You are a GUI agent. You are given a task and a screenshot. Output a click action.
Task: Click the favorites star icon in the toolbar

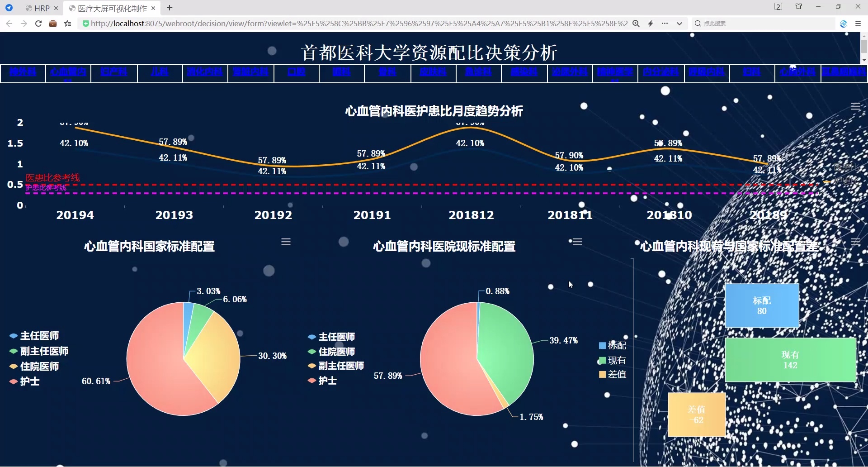click(x=67, y=24)
